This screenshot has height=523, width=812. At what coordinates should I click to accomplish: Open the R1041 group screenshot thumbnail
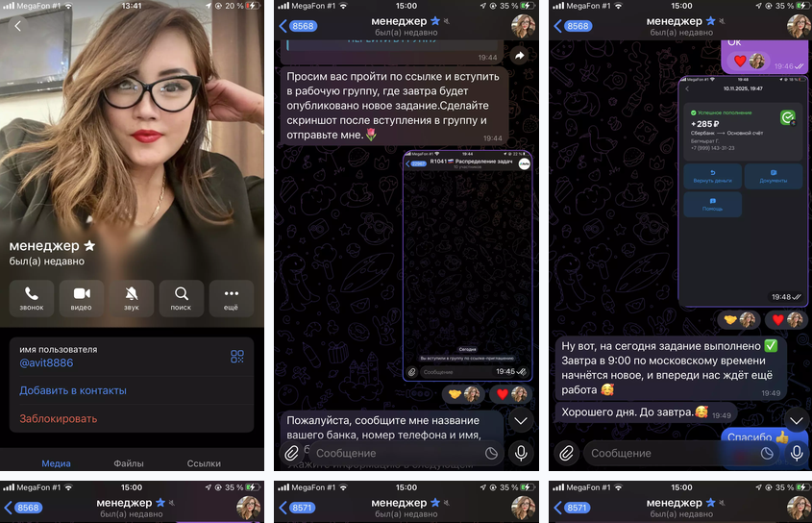click(468, 265)
